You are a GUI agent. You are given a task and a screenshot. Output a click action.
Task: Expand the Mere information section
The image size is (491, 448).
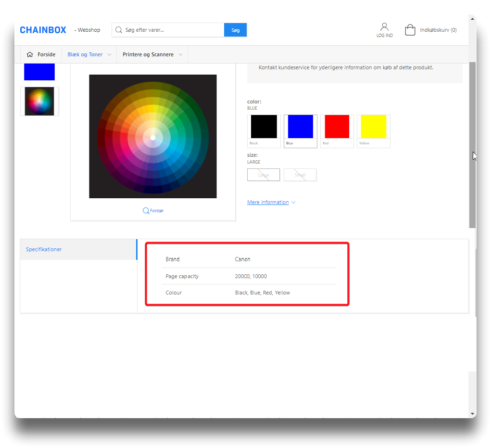[x=271, y=202]
